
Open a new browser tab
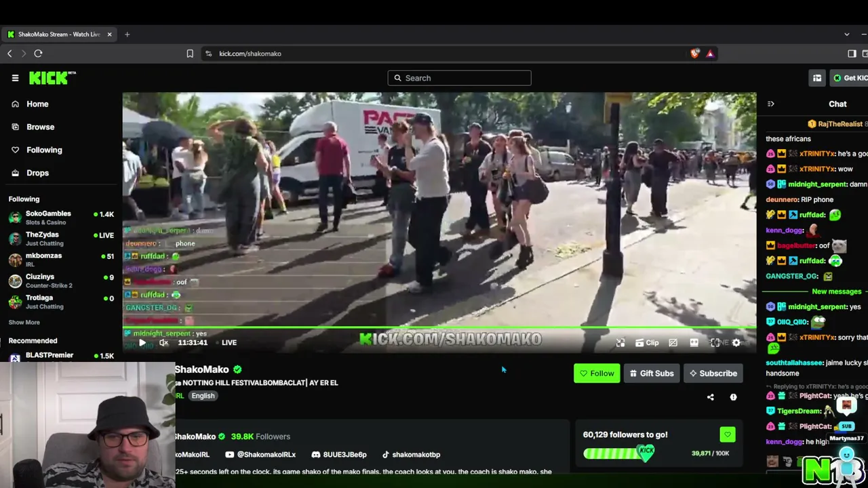tap(127, 34)
